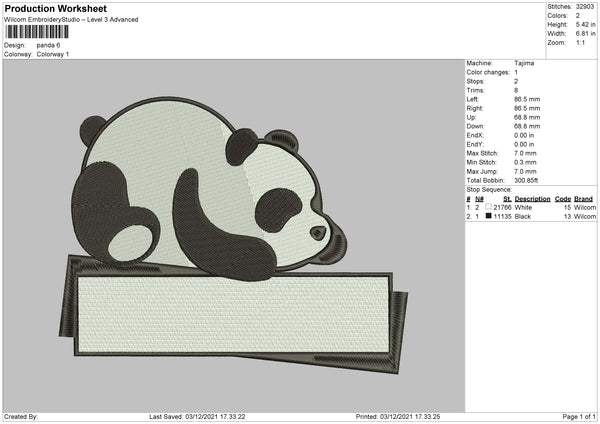Click the blank name banner rectangle
600x424 pixels.
(x=234, y=310)
